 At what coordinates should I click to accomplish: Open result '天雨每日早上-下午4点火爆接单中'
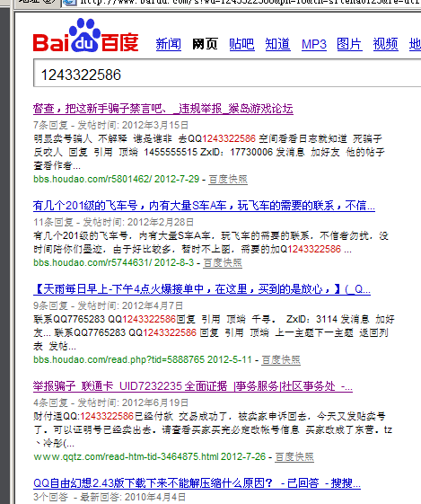[x=202, y=289]
